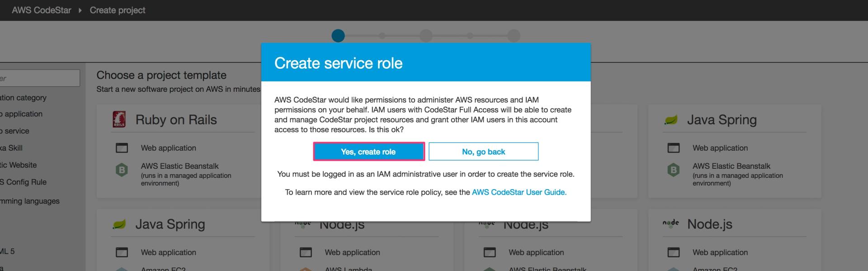868x271 pixels.
Task: Toggle the Alexa Skill category filter
Action: pos(11,148)
